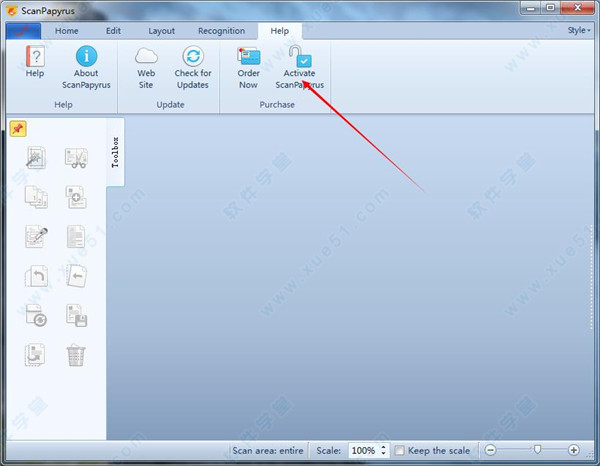Visit the Web Site cloud icon
The width and height of the screenshot is (600, 466).
coord(146,56)
